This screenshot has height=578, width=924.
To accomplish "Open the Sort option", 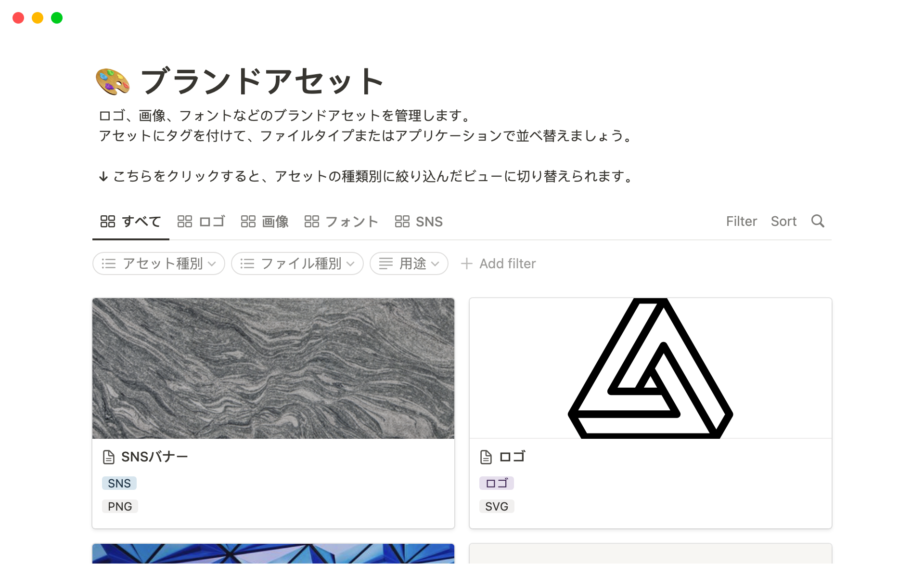I will tap(784, 222).
